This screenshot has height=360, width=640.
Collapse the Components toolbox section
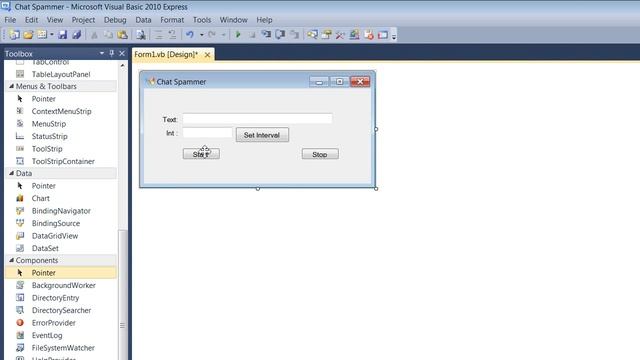click(x=11, y=260)
